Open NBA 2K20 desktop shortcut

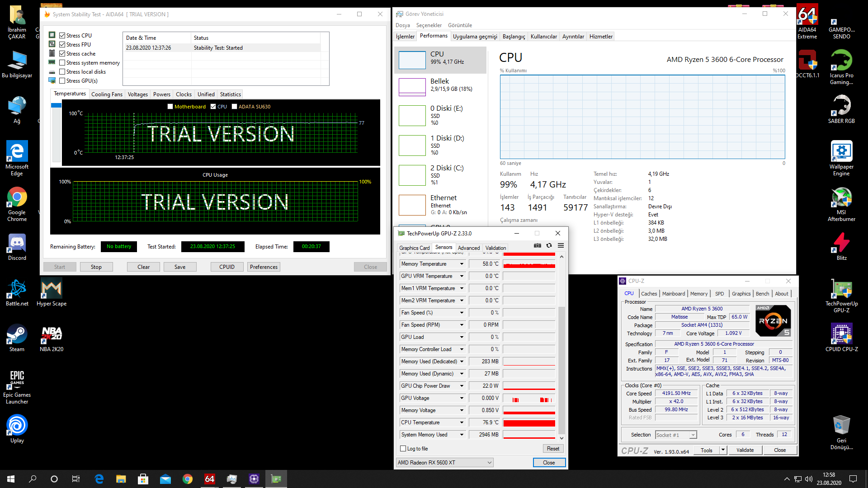click(52, 338)
